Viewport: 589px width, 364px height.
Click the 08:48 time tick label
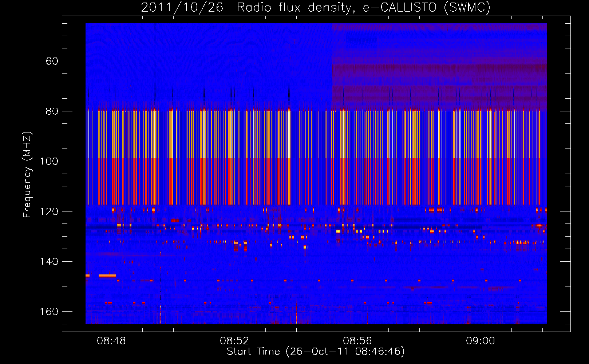click(x=111, y=341)
